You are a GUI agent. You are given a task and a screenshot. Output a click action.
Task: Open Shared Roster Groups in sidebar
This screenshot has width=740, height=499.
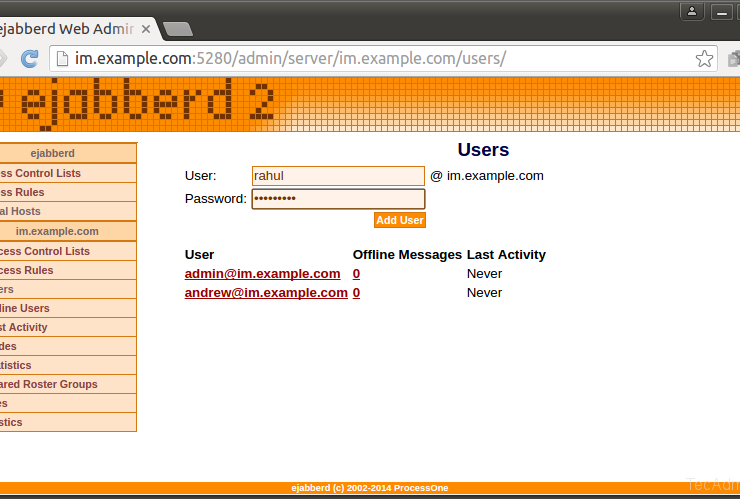(x=50, y=384)
